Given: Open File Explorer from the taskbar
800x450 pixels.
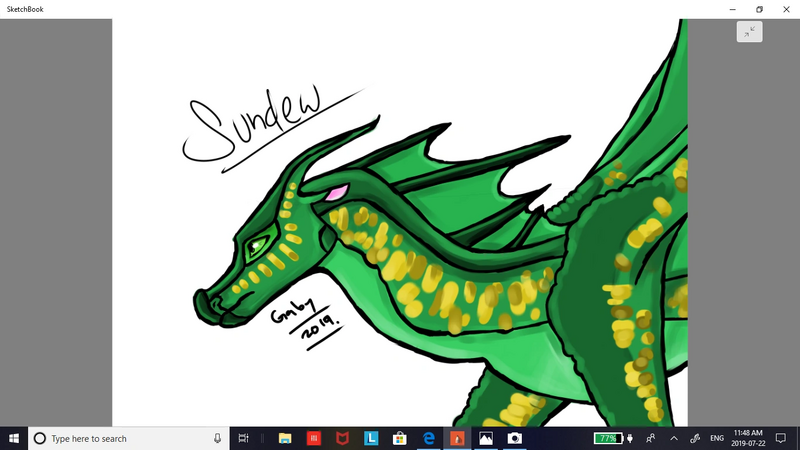Looking at the screenshot, I should [285, 438].
